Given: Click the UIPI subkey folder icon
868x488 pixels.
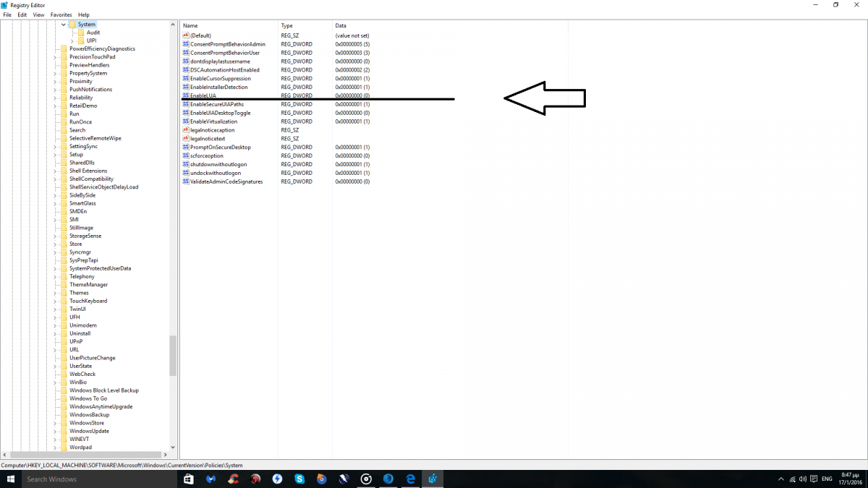Looking at the screenshot, I should tap(81, 40).
